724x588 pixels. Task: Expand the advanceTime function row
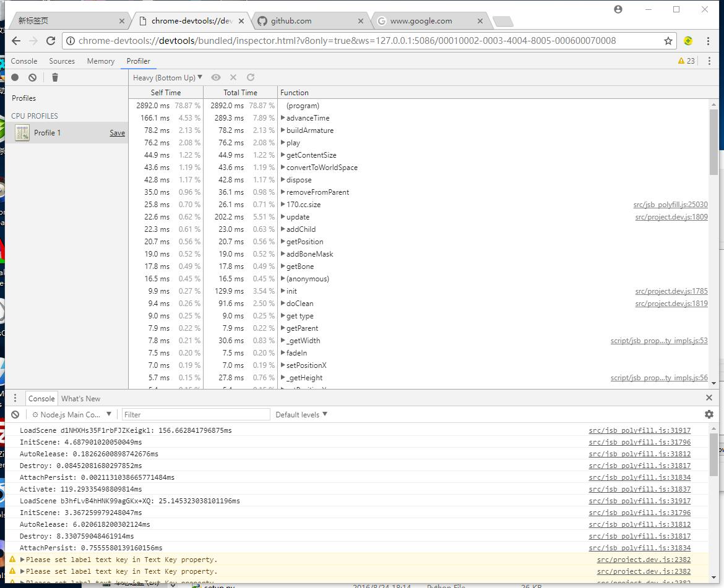pos(283,118)
